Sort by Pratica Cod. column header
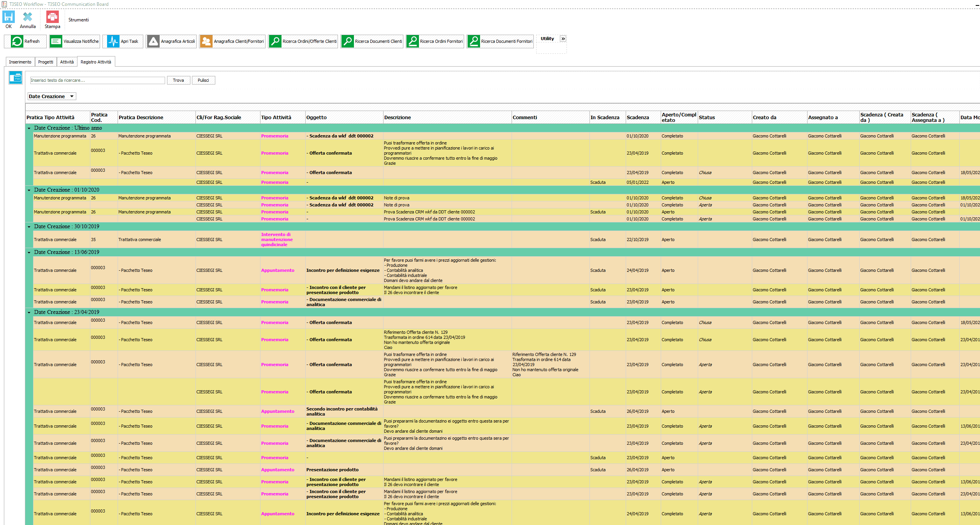This screenshot has height=525, width=980. (x=104, y=117)
